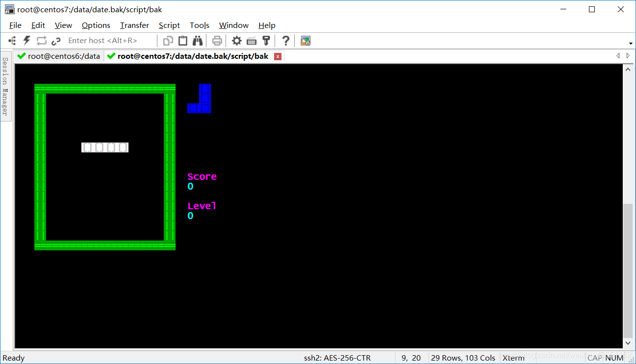Open the Tools menu
636x364 pixels.
pyautogui.click(x=200, y=25)
